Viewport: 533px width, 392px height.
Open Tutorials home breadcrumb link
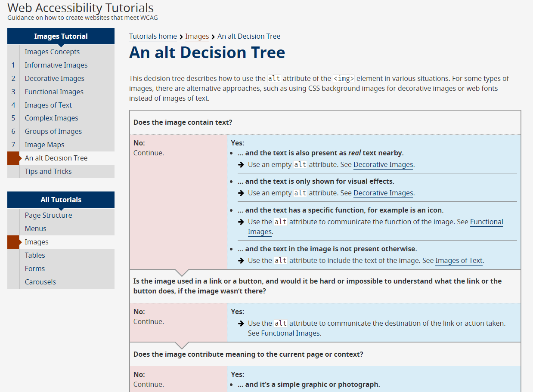[153, 37]
